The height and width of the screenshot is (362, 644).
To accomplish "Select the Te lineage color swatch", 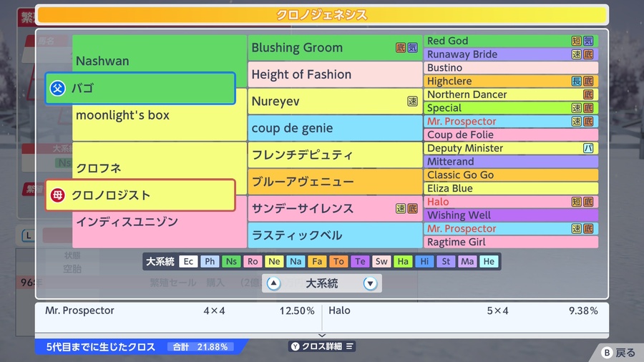I will click(x=360, y=261).
